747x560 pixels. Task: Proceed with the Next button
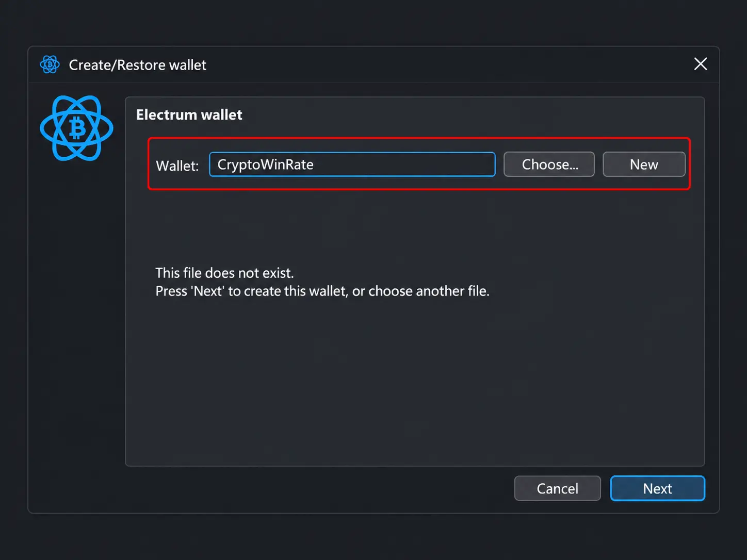(x=658, y=488)
